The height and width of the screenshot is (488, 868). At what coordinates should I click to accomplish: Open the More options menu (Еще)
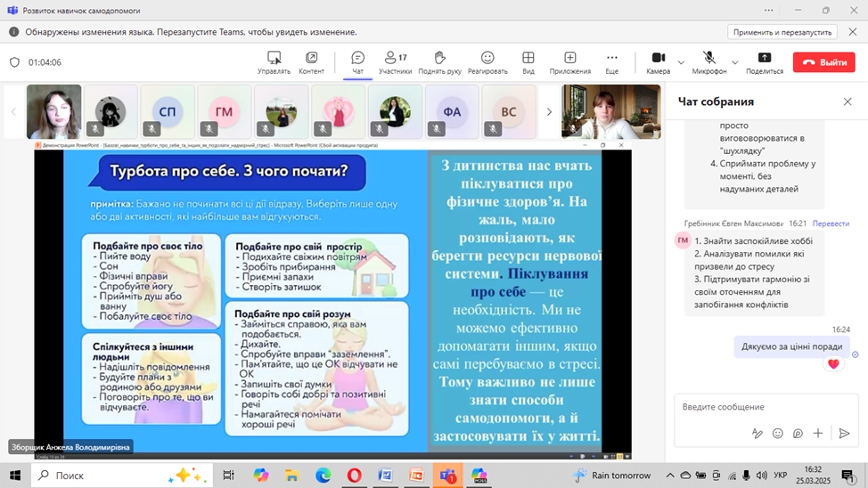[611, 59]
